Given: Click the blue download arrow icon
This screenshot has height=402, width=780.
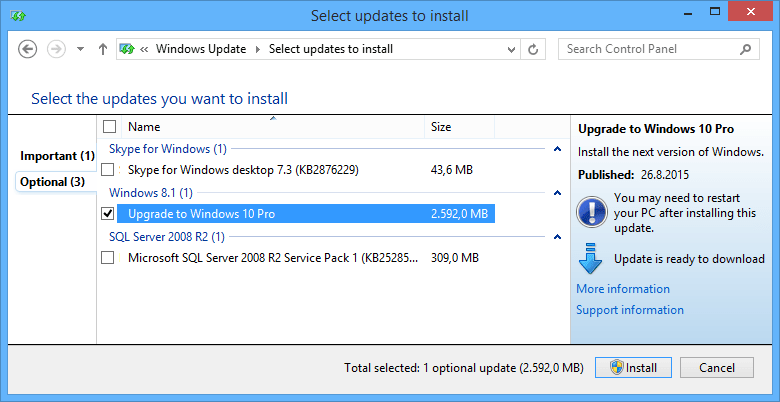Looking at the screenshot, I should pyautogui.click(x=590, y=259).
